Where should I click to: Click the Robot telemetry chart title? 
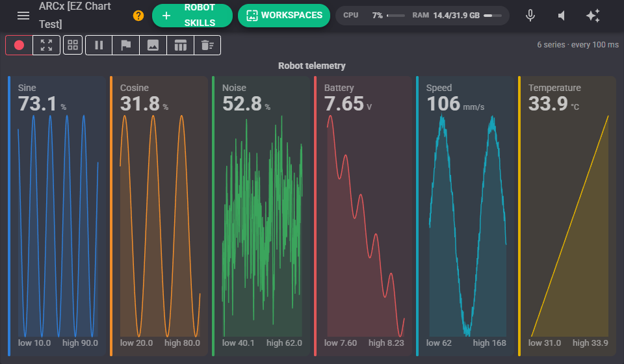click(x=311, y=66)
